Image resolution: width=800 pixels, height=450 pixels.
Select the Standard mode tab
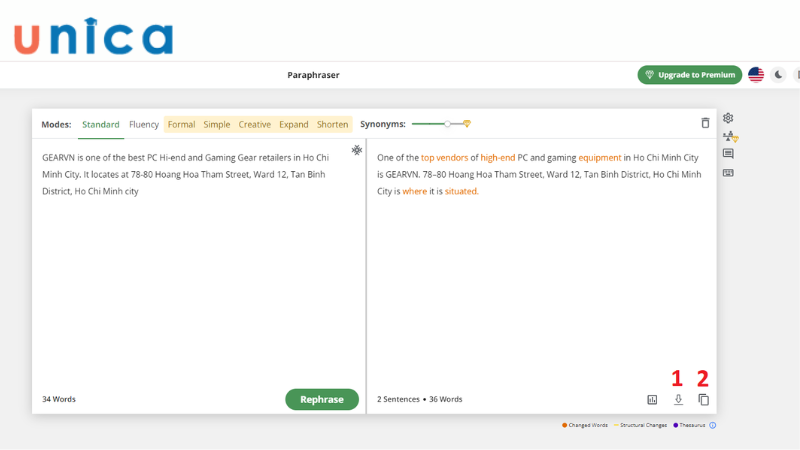point(101,125)
